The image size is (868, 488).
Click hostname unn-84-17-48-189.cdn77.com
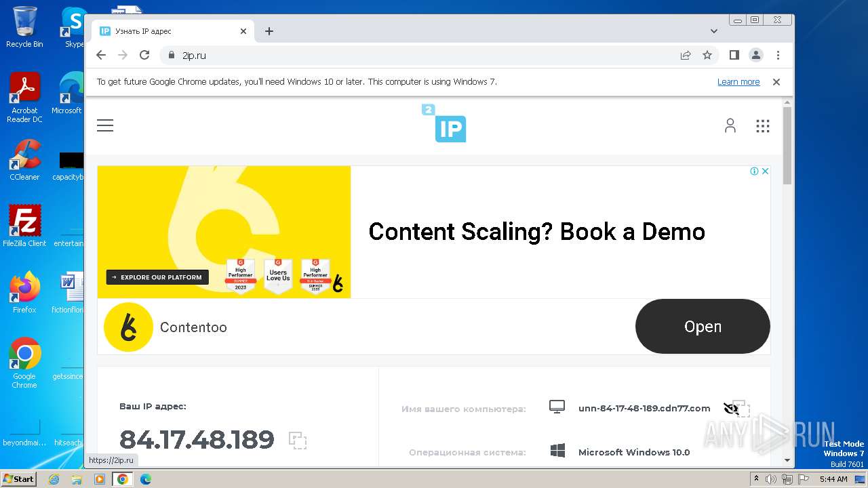[x=644, y=408]
